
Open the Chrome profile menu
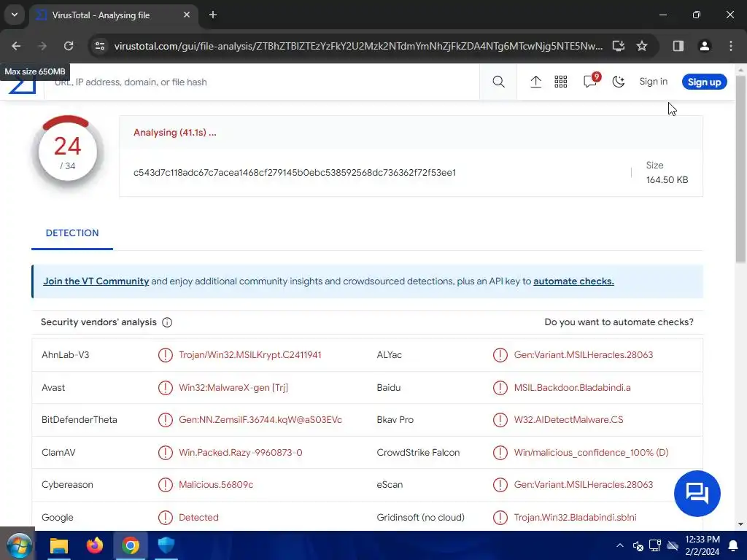[704, 46]
